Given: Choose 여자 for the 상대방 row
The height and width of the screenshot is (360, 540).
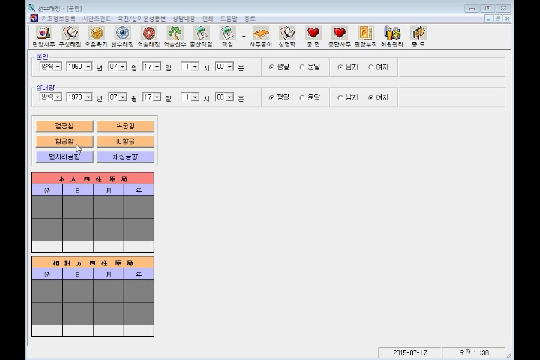Looking at the screenshot, I should (x=378, y=97).
